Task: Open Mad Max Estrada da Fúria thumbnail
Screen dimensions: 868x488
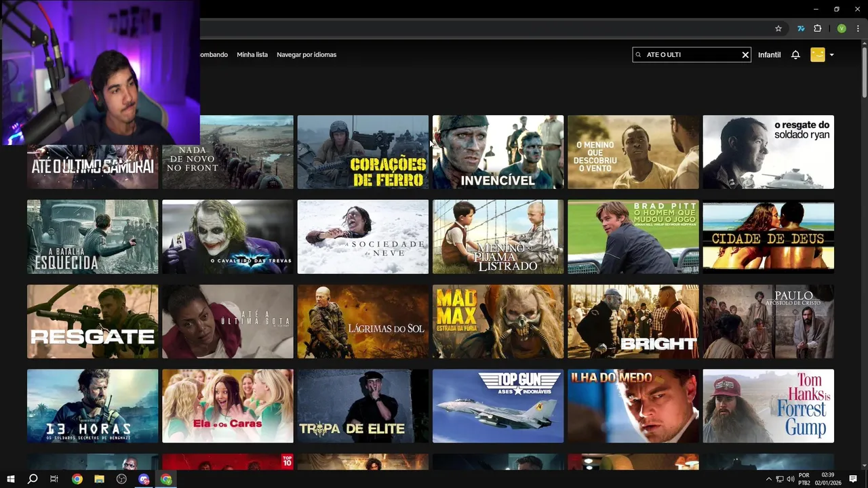Action: click(498, 321)
